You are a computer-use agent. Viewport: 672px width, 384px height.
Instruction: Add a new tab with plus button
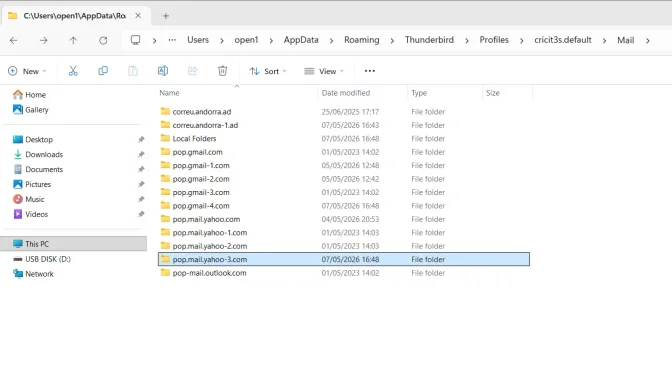click(x=166, y=16)
